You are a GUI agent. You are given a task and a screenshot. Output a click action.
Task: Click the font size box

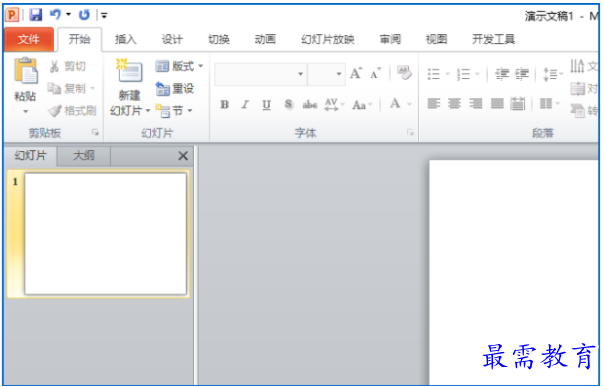(x=326, y=74)
